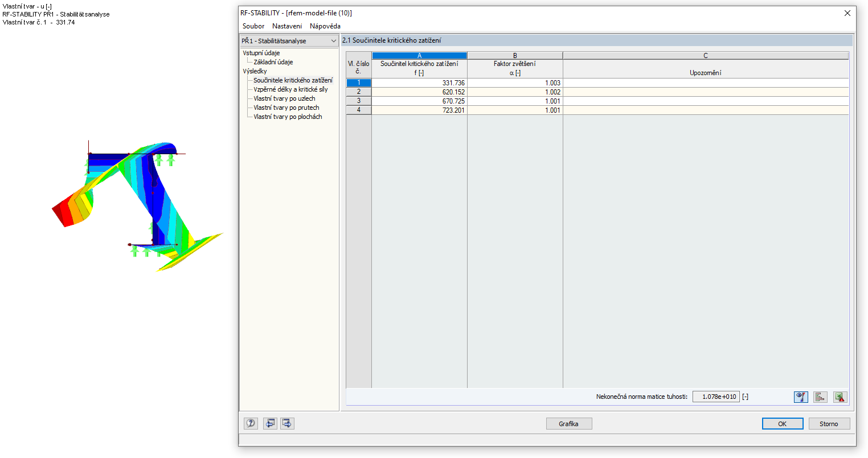Click the 1.001 cell in row 3

point(515,101)
